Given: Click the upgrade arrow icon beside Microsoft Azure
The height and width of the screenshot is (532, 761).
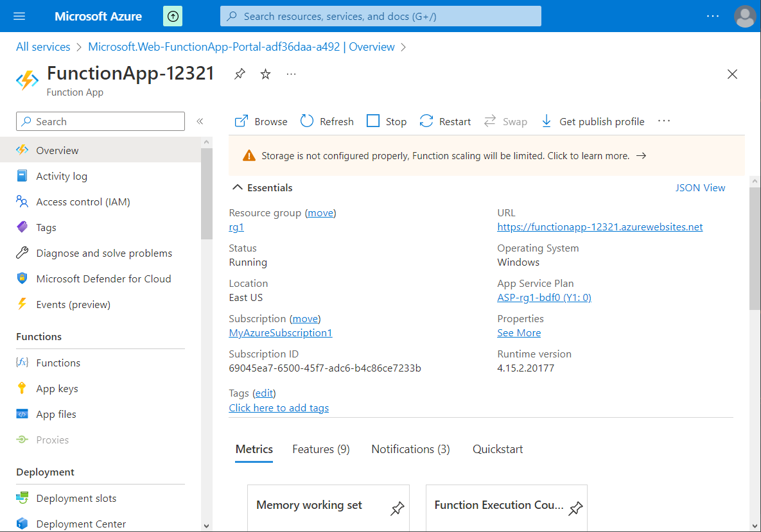Looking at the screenshot, I should coord(173,16).
